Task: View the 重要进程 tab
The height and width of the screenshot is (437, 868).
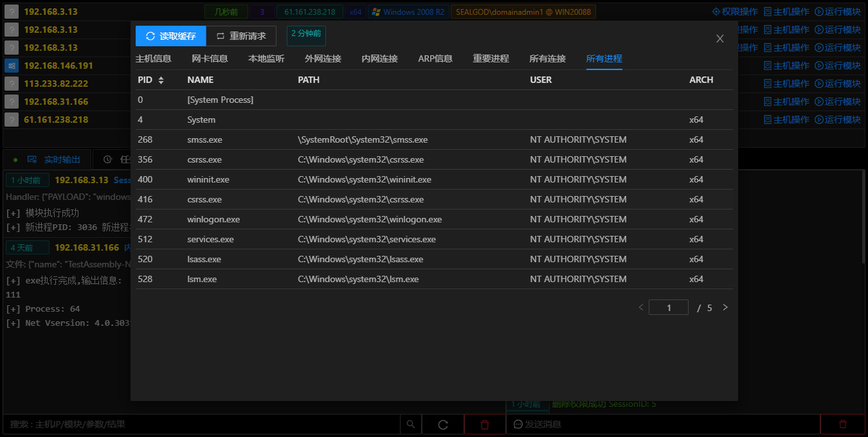Action: pyautogui.click(x=491, y=58)
